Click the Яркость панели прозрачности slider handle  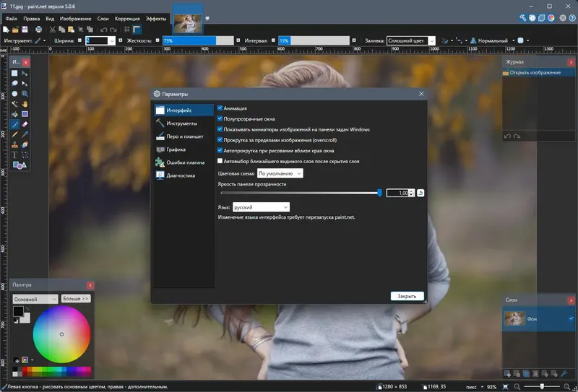(x=380, y=193)
